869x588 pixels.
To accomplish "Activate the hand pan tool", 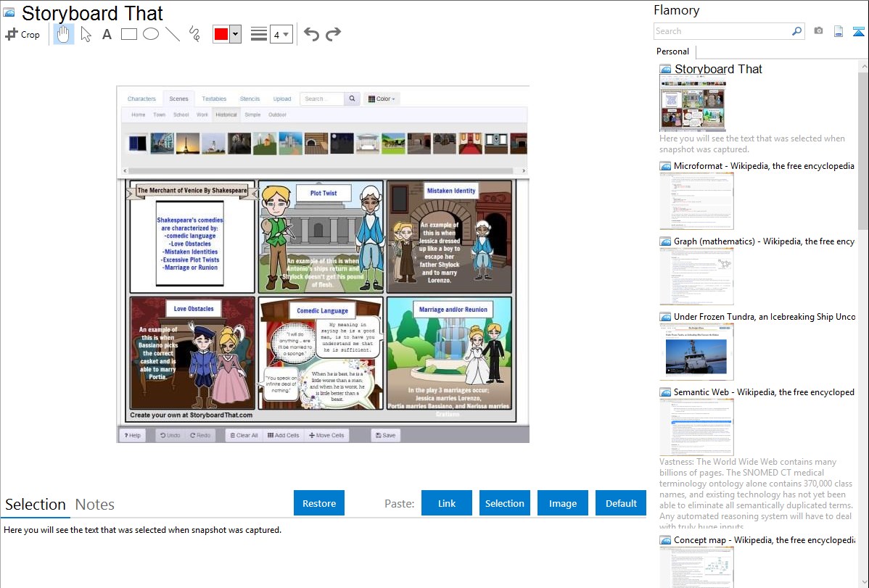I will pos(64,34).
